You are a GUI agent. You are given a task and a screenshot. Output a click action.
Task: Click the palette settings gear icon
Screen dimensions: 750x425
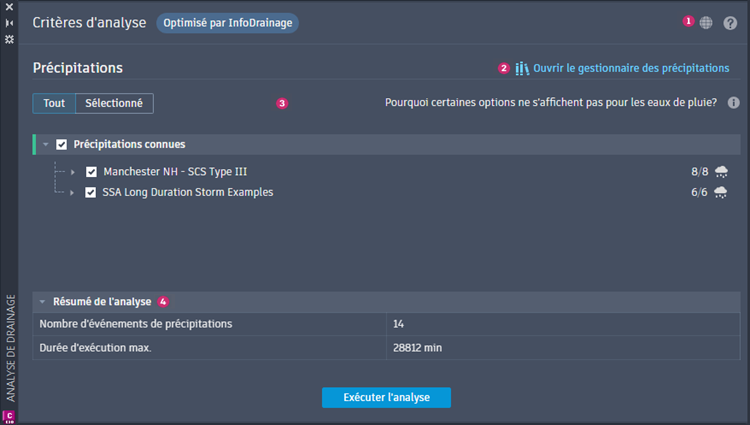[x=9, y=38]
